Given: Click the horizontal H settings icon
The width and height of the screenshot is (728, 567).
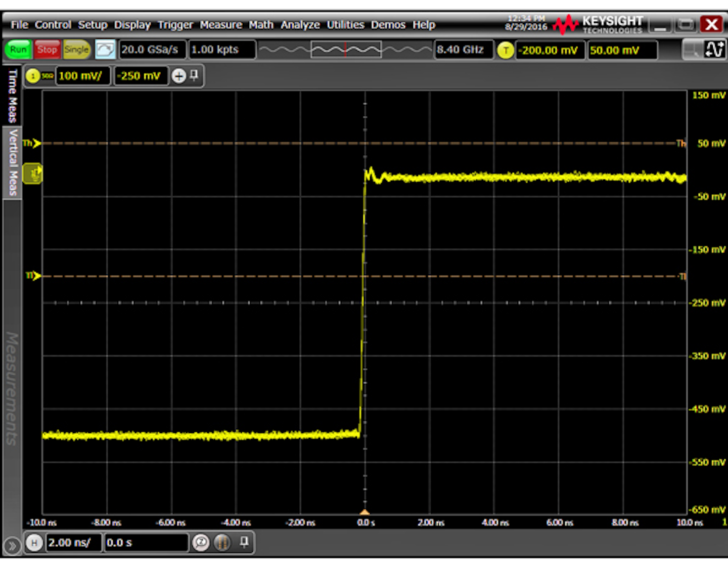Looking at the screenshot, I should (x=34, y=543).
